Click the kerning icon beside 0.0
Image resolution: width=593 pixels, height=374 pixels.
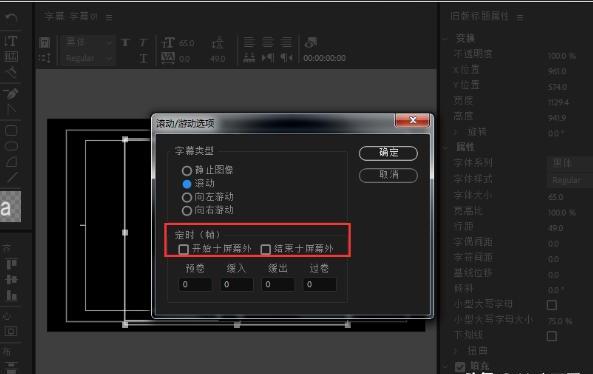coord(168,58)
